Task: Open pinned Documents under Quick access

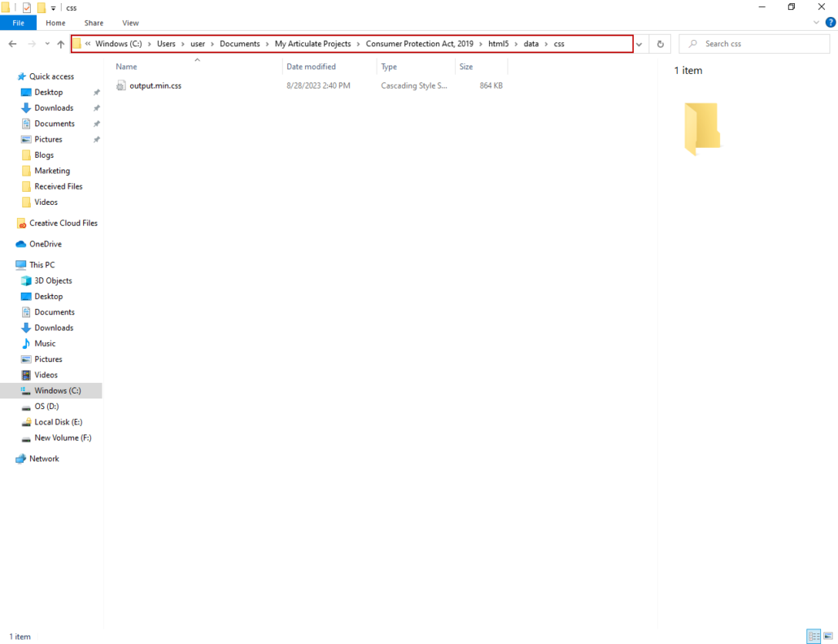Action: [55, 124]
